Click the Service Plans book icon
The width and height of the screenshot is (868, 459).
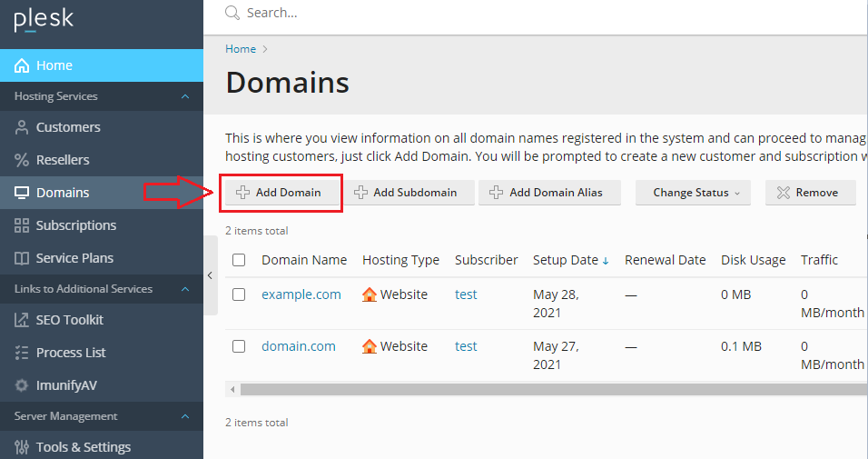click(x=22, y=258)
